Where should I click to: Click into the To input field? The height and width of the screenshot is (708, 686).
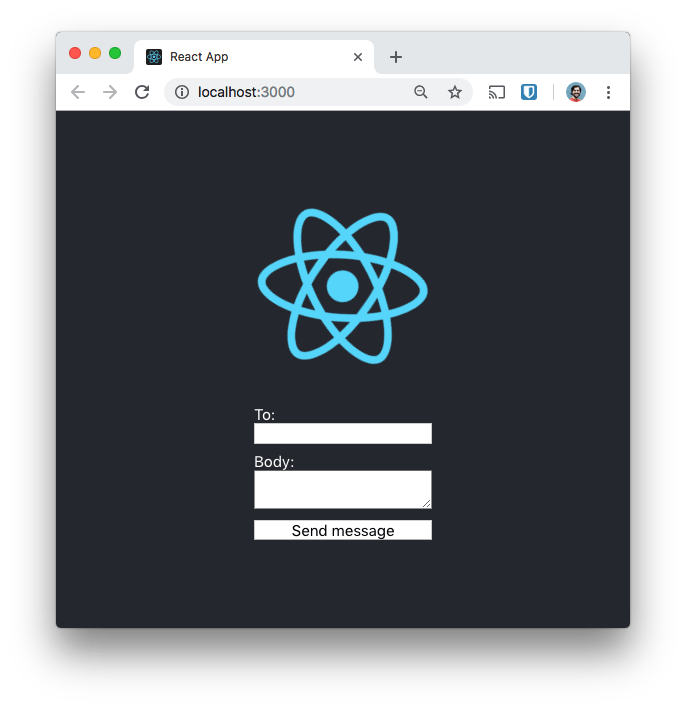click(x=343, y=433)
